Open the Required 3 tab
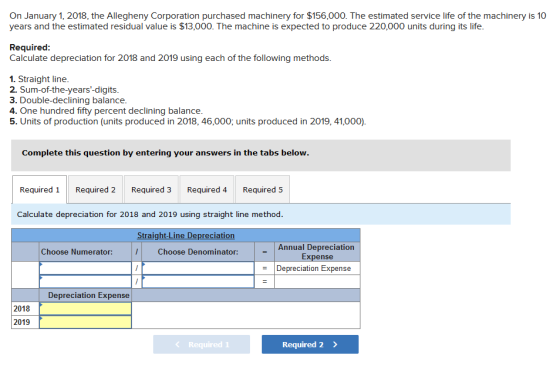The width and height of the screenshot is (560, 376). click(x=151, y=190)
